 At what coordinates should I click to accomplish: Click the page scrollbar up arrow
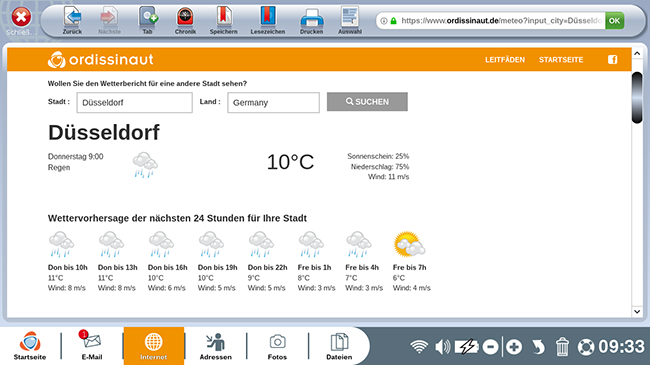[637, 53]
